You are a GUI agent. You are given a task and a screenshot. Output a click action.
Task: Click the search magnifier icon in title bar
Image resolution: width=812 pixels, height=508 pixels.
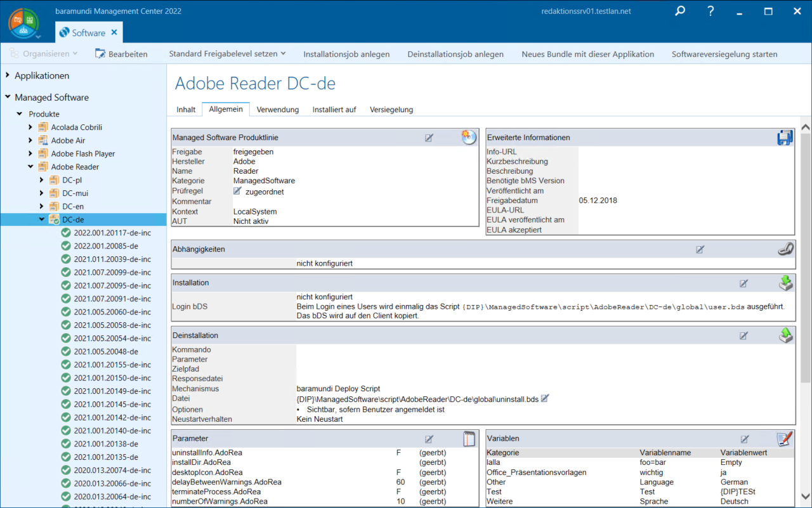(x=680, y=11)
